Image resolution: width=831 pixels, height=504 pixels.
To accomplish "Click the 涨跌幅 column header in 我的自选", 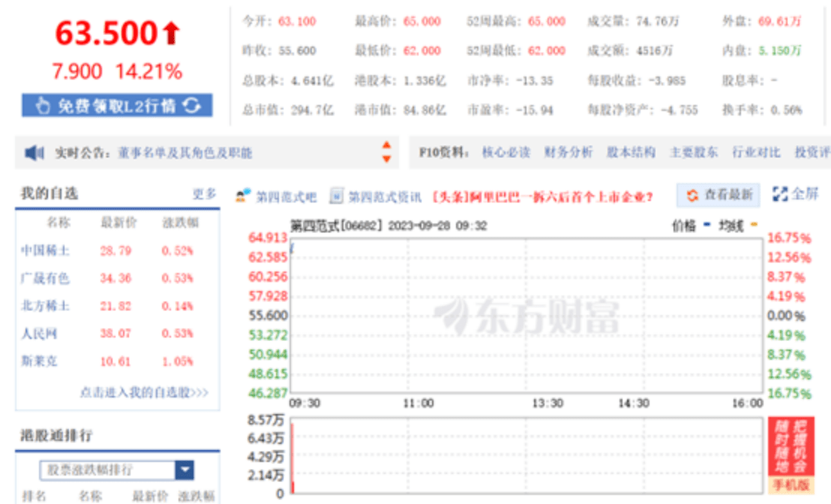I will [x=181, y=223].
